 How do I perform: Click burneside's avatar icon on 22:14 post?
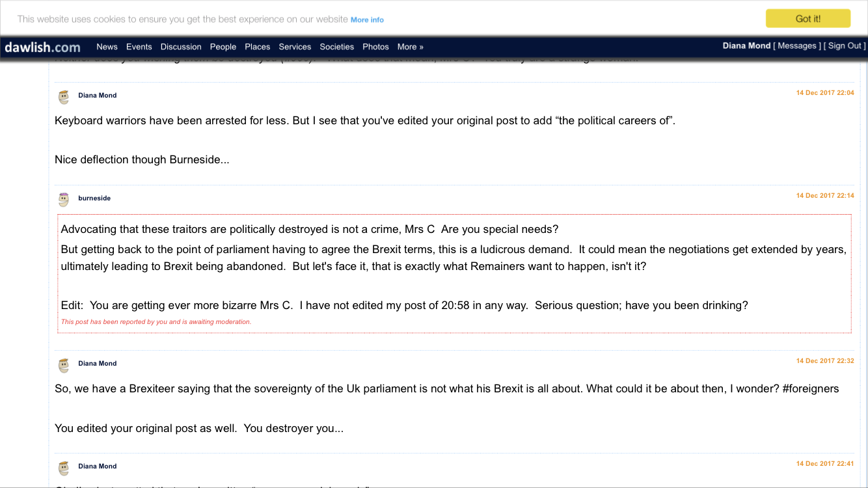pos(64,200)
